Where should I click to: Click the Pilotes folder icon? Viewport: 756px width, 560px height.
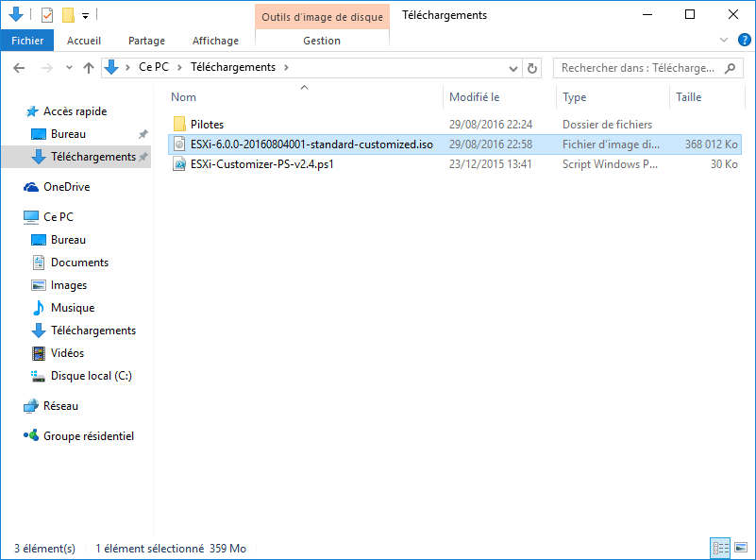(x=179, y=124)
